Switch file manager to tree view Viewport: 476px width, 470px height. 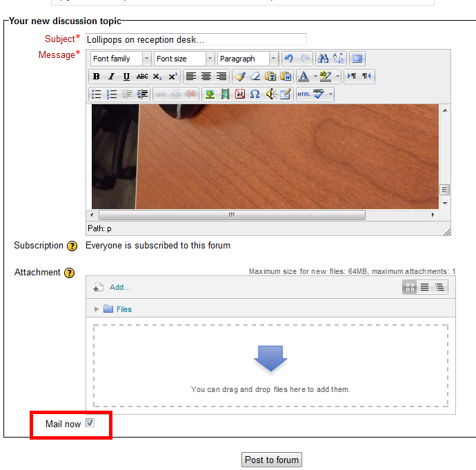tap(439, 287)
